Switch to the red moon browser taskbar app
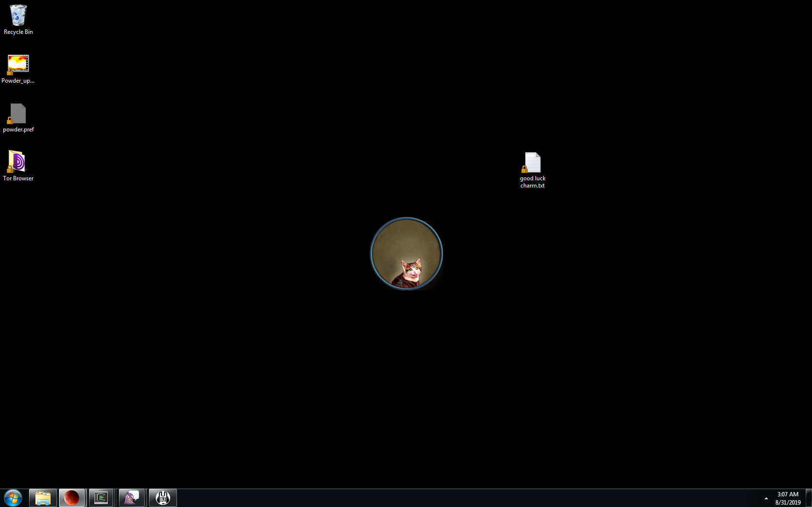This screenshot has height=507, width=812. click(72, 498)
